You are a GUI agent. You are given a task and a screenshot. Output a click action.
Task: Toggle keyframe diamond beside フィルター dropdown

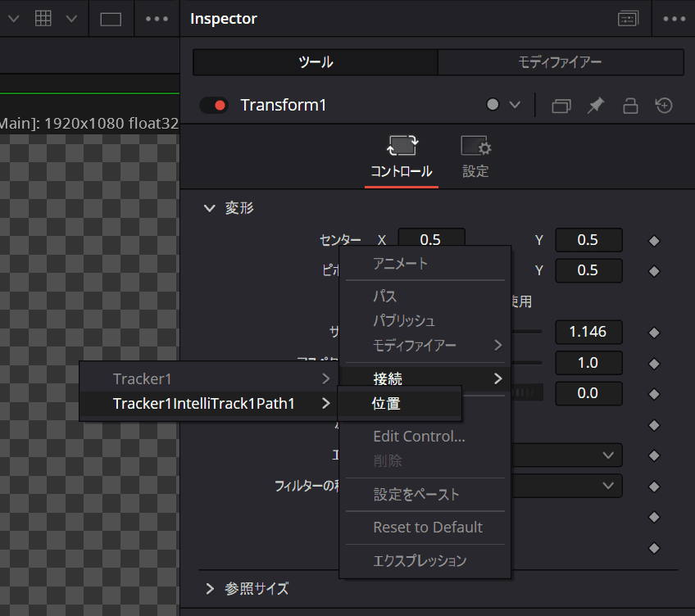(654, 487)
